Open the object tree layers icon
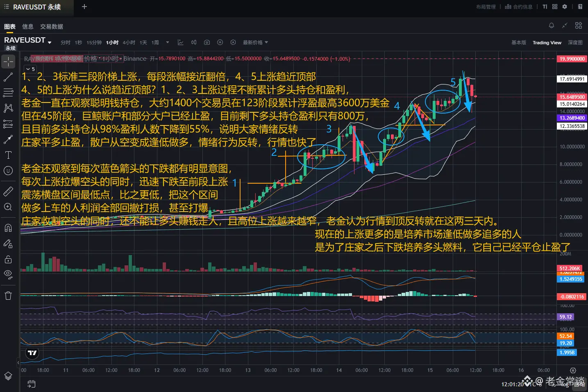The height and width of the screenshot is (392, 588). 8,376
